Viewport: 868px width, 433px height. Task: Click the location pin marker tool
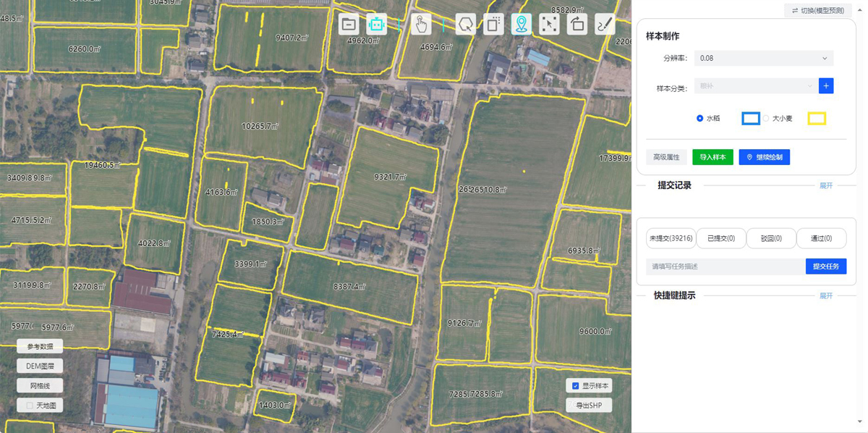coord(521,24)
